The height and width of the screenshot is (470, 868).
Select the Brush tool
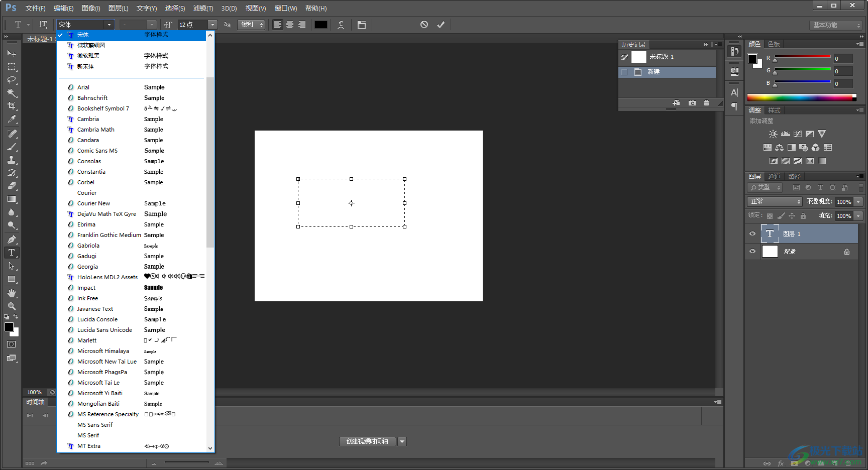12,147
